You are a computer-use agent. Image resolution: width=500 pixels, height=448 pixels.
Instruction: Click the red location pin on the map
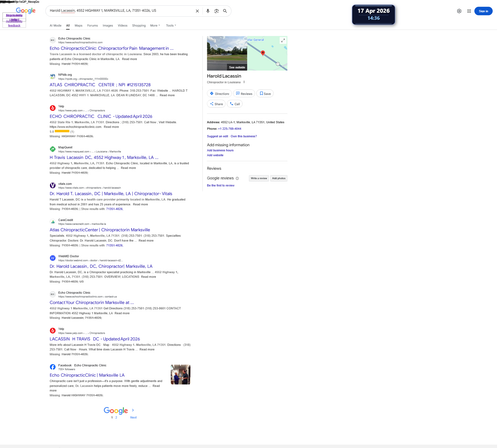point(263,53)
